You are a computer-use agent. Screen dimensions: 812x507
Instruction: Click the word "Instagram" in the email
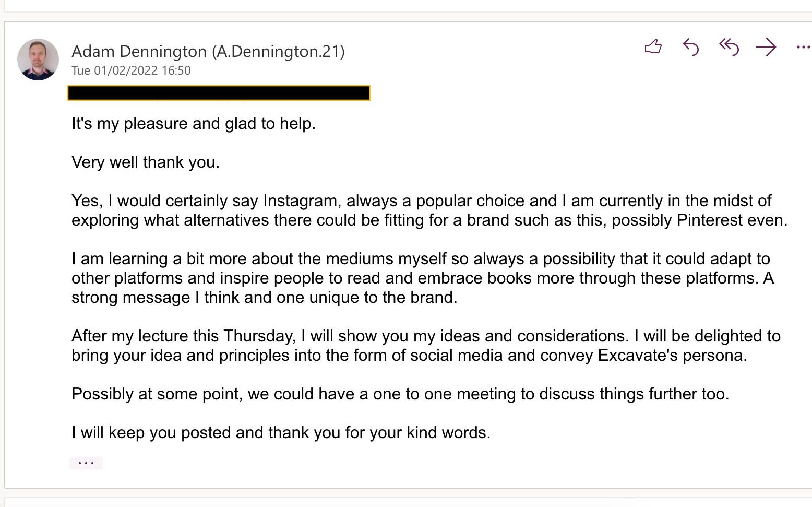coord(300,201)
